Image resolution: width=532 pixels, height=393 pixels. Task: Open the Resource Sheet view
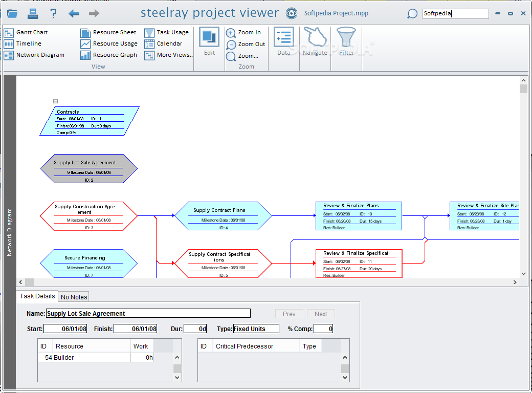coord(108,32)
